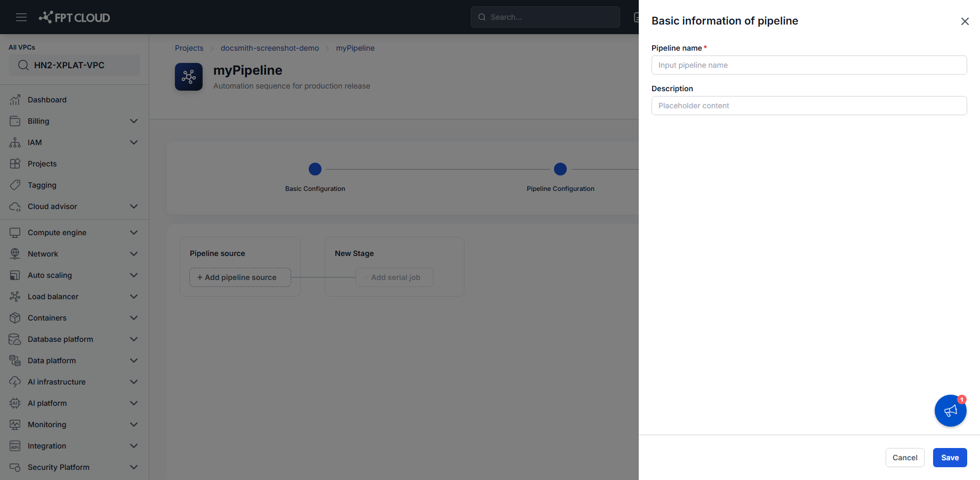Screen dimensions: 980x480
Task: Click the AI infrastructure icon
Action: pos(15,382)
